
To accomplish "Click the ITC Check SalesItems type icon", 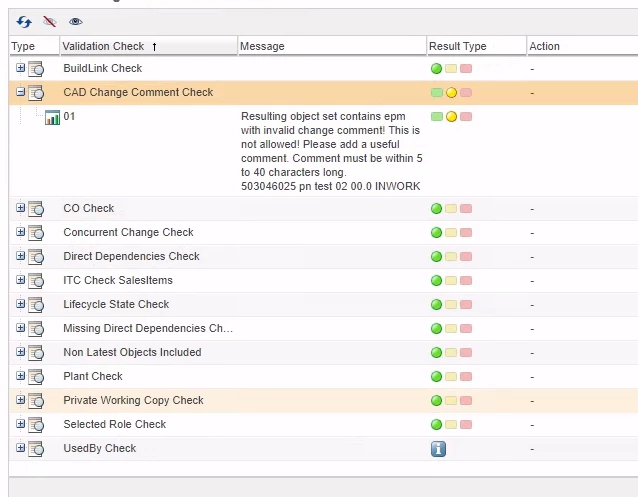I will [36, 281].
